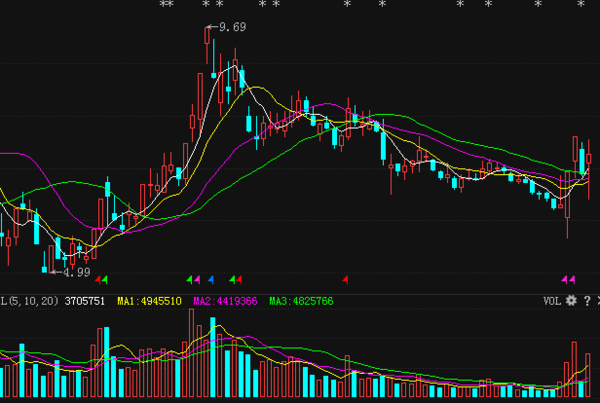Click the candlestick at the 9.69 peak
This screenshot has height=403, width=600.
click(x=207, y=45)
